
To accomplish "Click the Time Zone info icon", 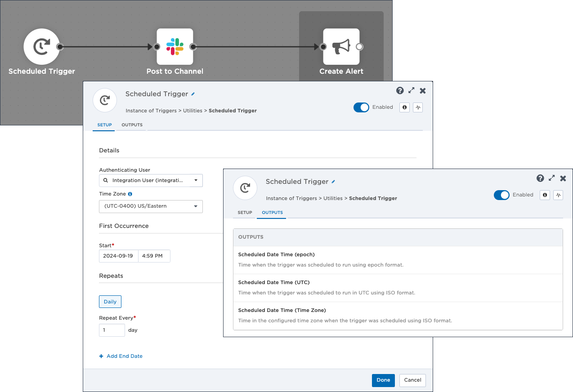I will tap(130, 194).
